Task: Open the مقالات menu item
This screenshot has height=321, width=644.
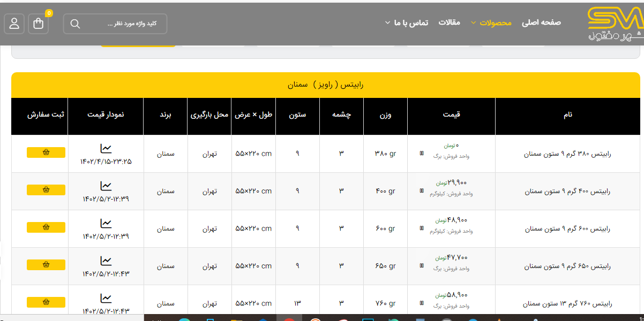Action: click(450, 22)
